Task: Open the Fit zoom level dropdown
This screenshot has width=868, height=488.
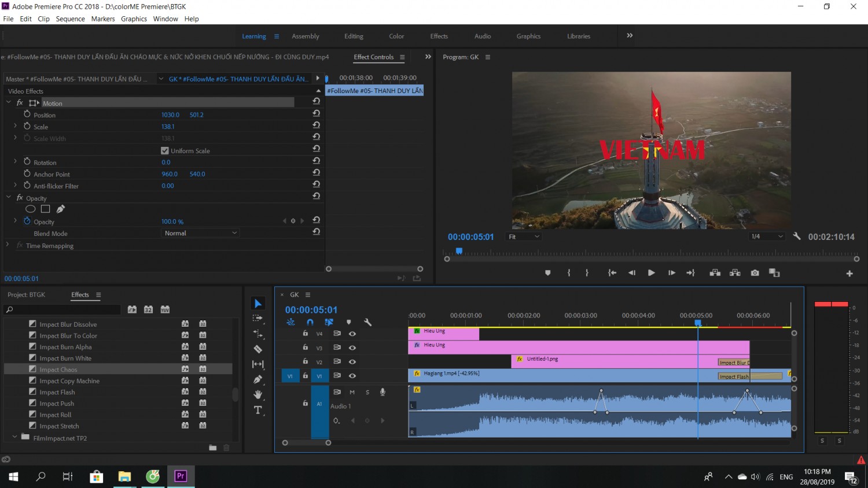Action: click(524, 236)
